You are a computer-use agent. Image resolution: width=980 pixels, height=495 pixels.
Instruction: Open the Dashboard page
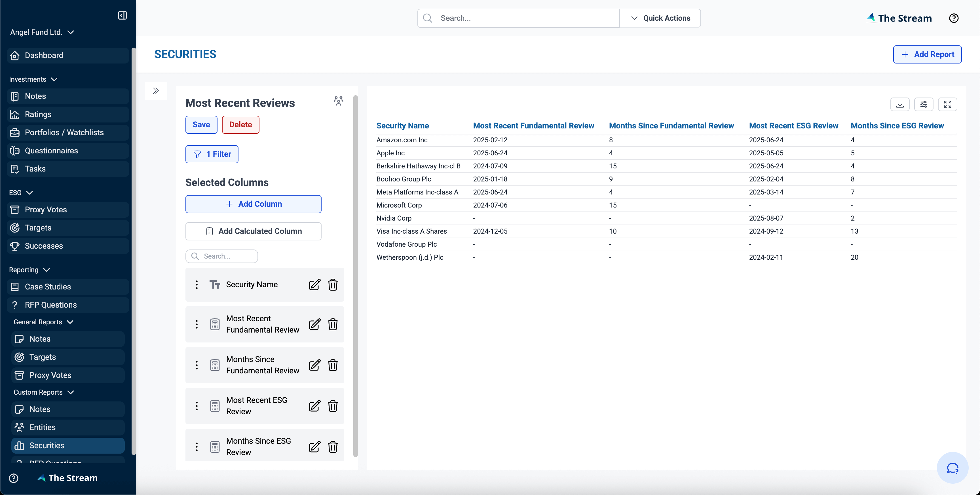click(44, 55)
